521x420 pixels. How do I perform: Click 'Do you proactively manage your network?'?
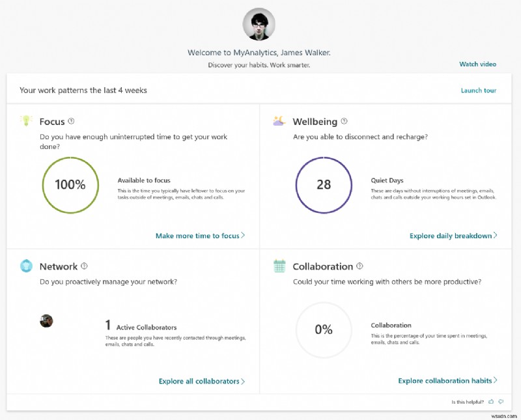point(108,282)
